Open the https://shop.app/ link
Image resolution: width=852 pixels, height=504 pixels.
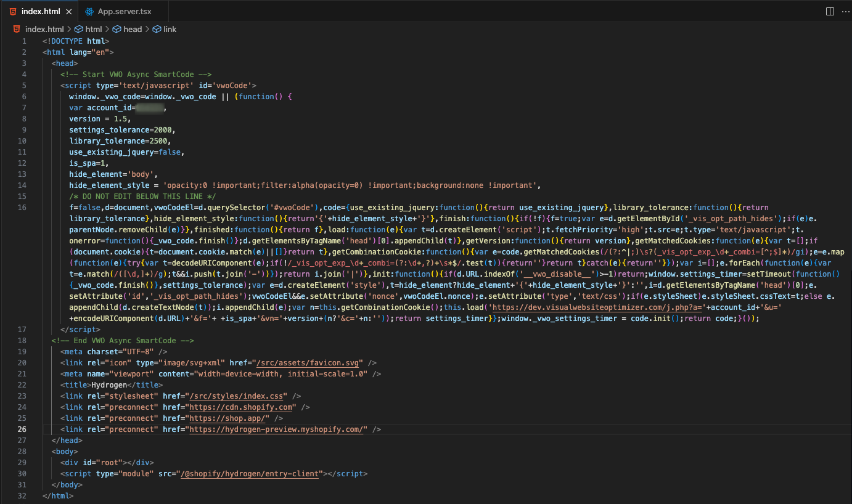pos(227,418)
